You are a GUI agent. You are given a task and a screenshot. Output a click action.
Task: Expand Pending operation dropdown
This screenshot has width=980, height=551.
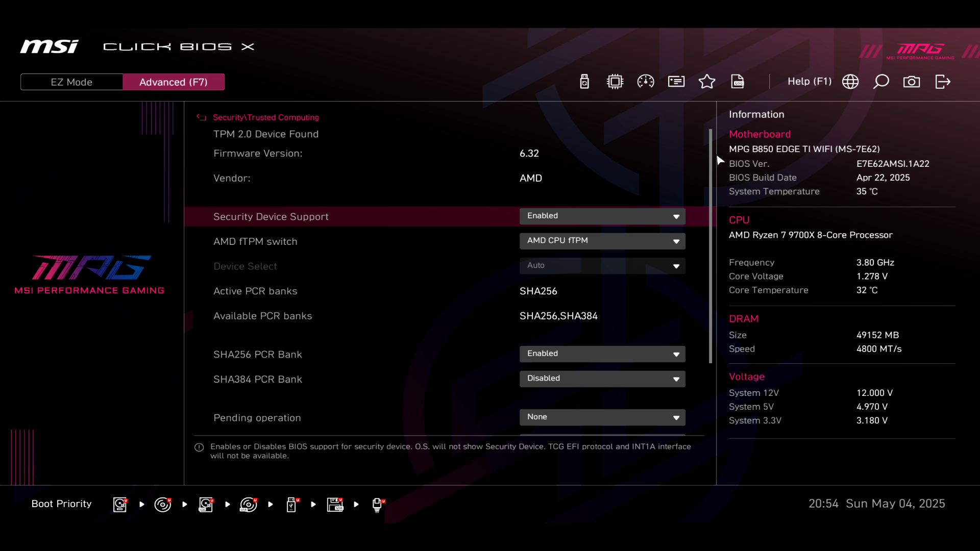coord(602,417)
